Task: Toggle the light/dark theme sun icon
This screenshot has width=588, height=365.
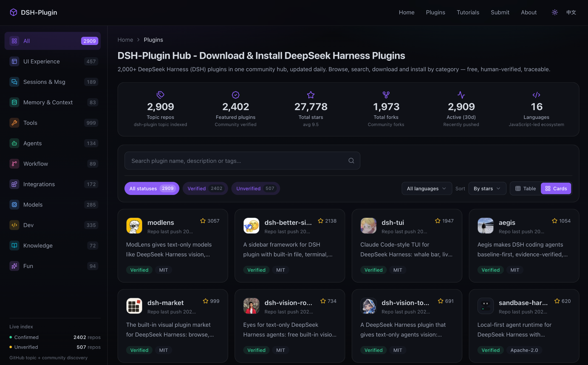Action: (x=555, y=12)
